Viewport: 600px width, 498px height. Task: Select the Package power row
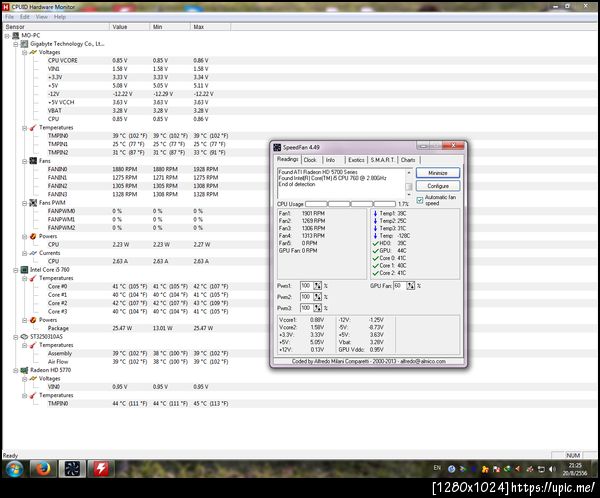point(300,328)
